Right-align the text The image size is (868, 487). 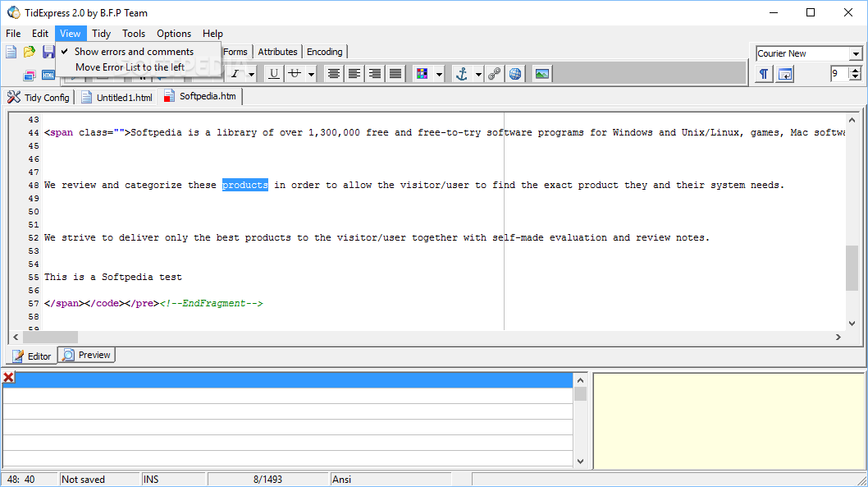pyautogui.click(x=375, y=74)
